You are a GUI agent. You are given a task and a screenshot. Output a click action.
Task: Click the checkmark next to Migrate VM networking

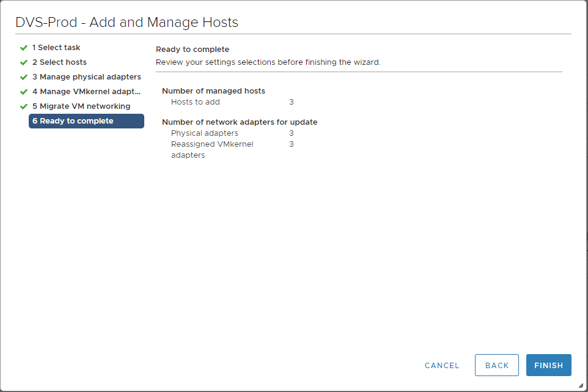(x=24, y=106)
